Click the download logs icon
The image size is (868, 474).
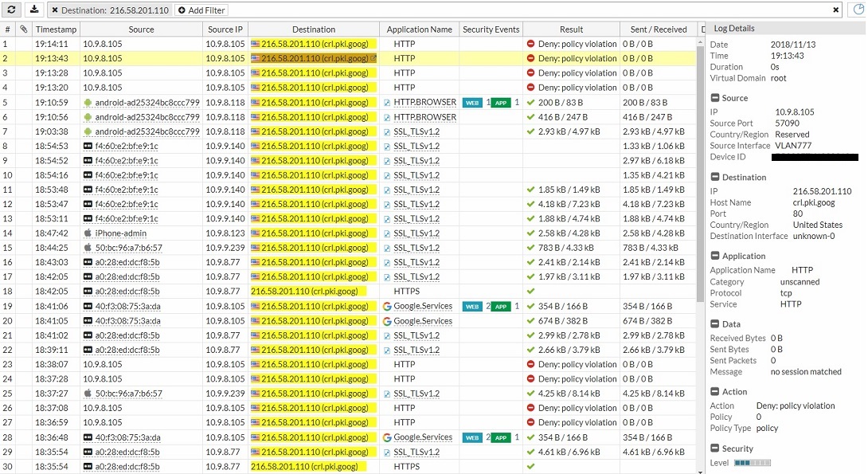click(34, 10)
